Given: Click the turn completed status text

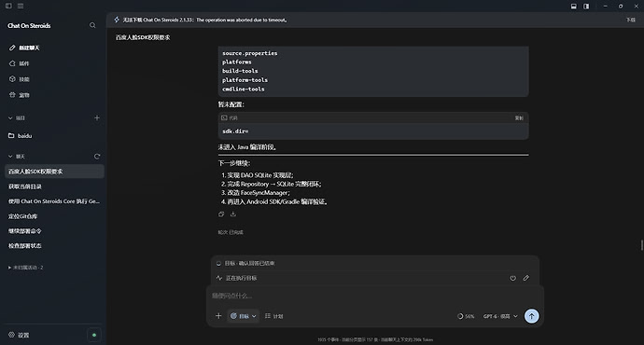Looking at the screenshot, I should click(231, 232).
